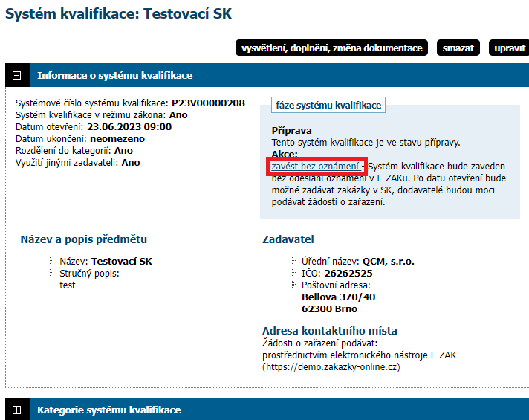
Task: Click the 'Název a popis předmětu' heading
Action: 83,239
